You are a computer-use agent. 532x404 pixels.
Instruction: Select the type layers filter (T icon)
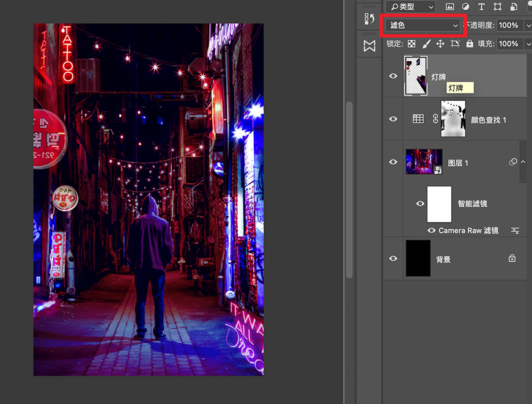[x=482, y=6]
